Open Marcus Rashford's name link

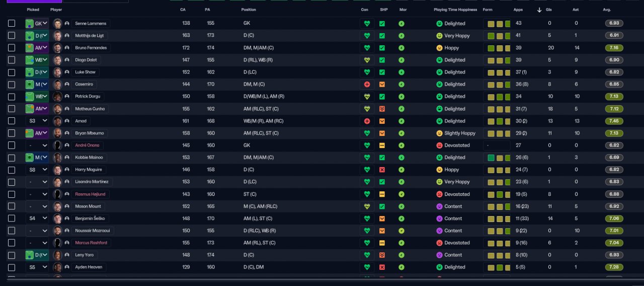[x=91, y=243]
